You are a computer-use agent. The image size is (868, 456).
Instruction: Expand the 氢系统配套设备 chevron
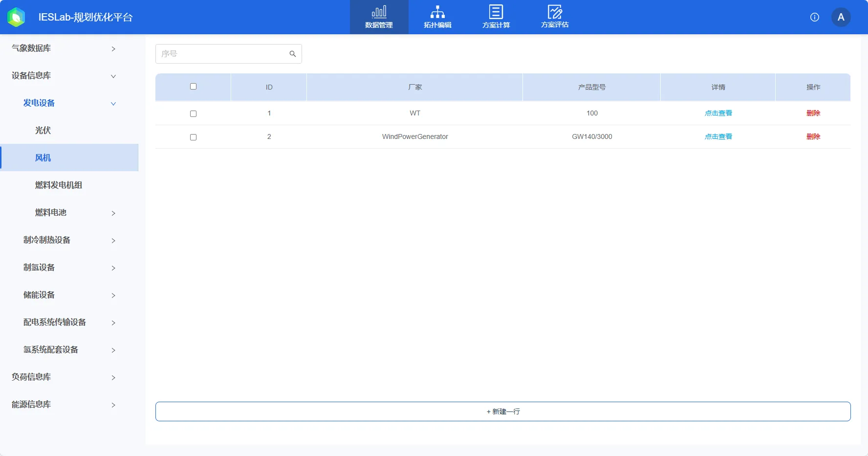coord(113,350)
